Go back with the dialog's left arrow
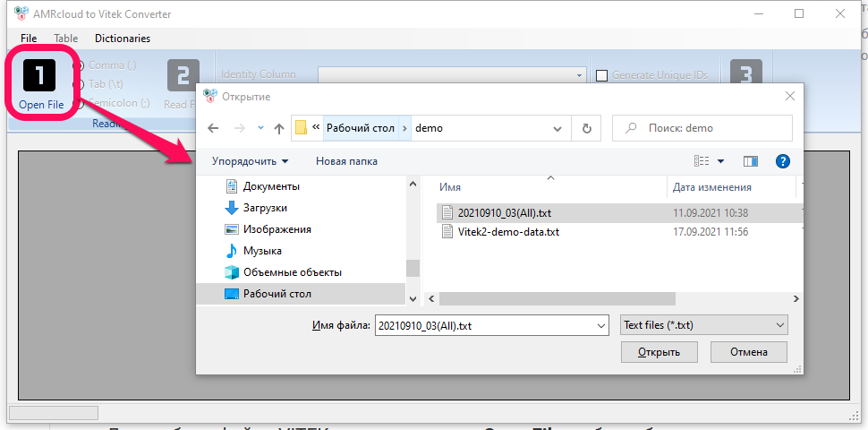The height and width of the screenshot is (430, 868). click(213, 129)
